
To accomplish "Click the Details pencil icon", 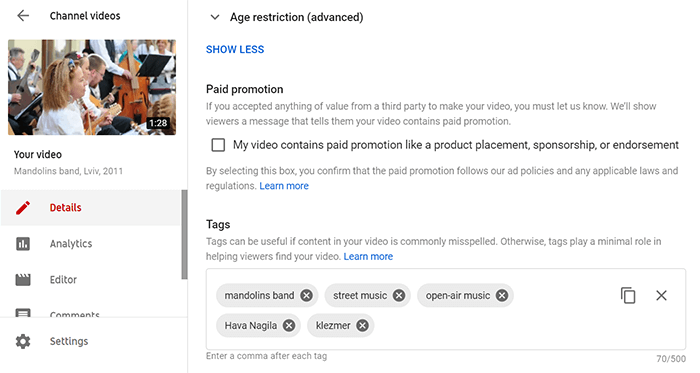I will [x=23, y=207].
